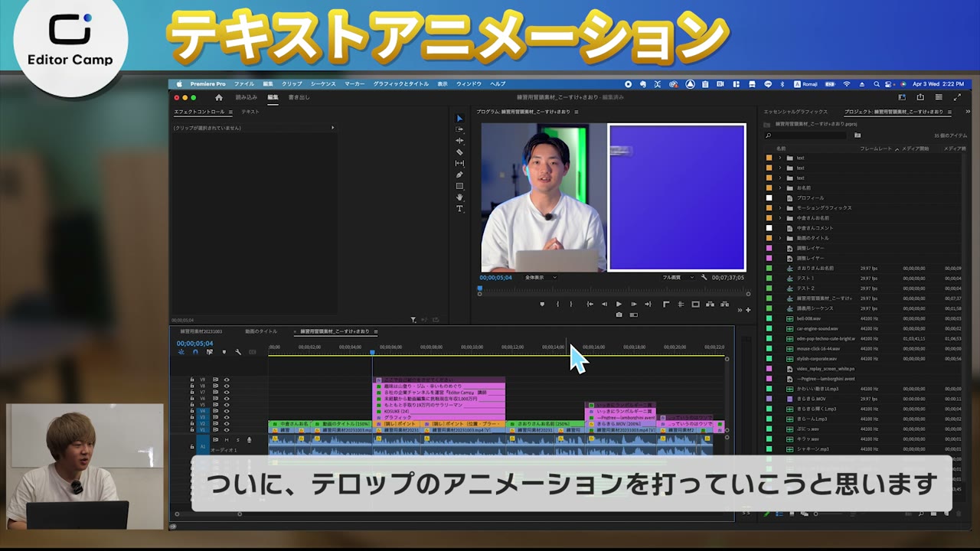This screenshot has width=980, height=551.
Task: Expand the モーショングラフィックス bin
Action: click(780, 207)
